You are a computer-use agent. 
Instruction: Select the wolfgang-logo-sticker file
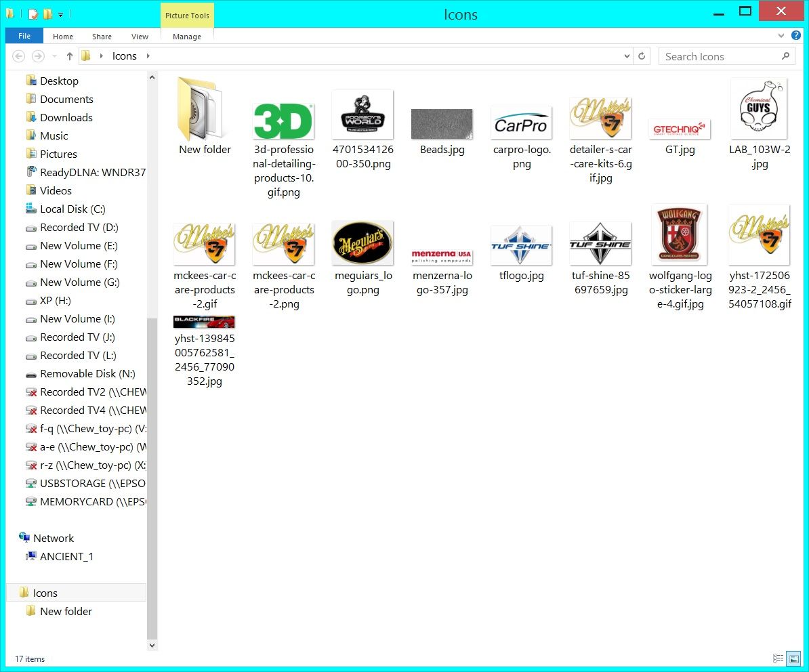[x=680, y=257]
